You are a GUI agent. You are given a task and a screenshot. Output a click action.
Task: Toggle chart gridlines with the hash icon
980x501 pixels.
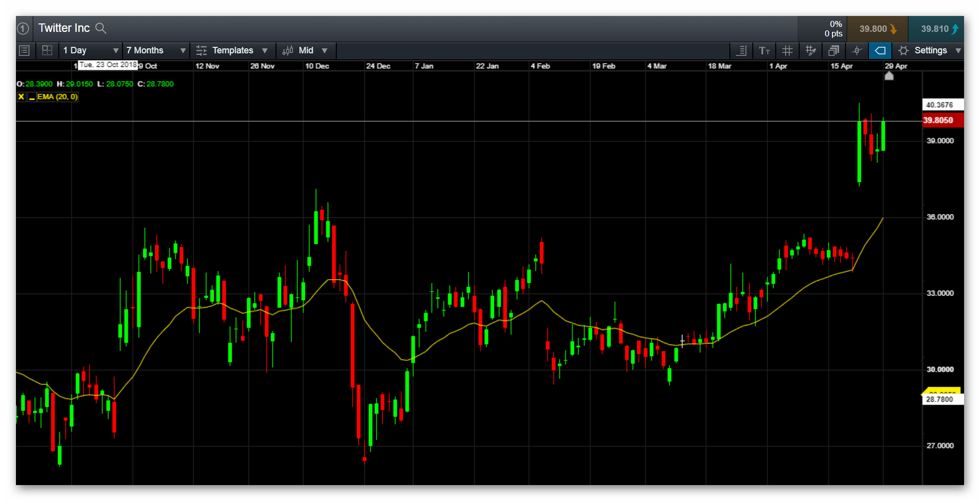pos(787,50)
